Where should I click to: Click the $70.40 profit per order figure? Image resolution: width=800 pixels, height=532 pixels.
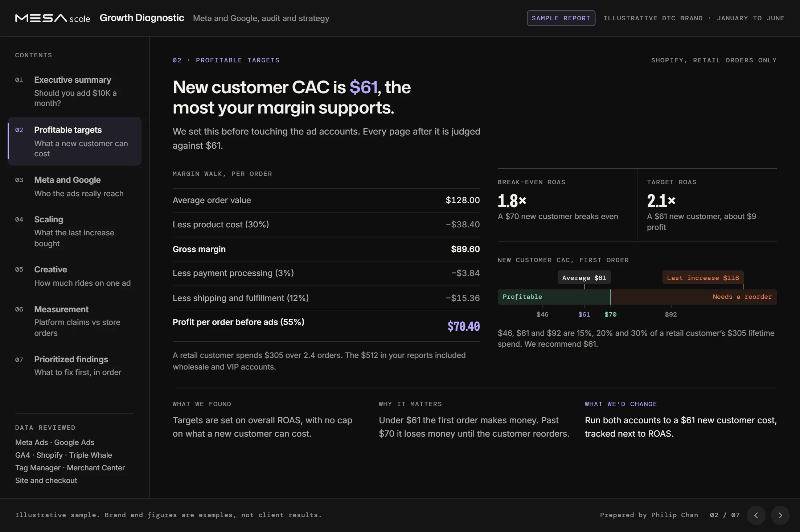pos(464,326)
